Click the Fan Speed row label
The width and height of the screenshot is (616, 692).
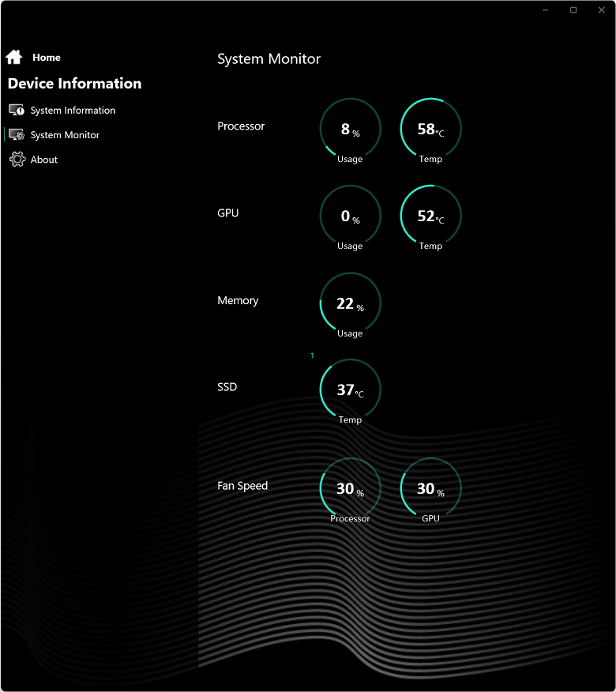tap(242, 486)
